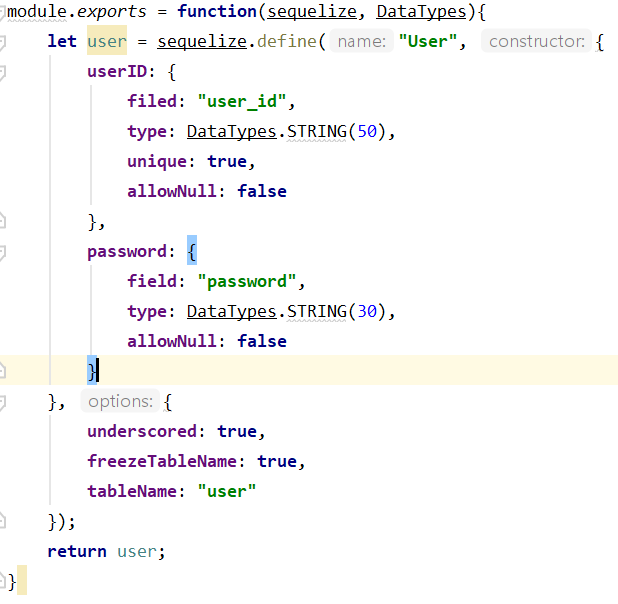
Task: Collapse the fold marker beside module.exports line
Action: (2, 12)
